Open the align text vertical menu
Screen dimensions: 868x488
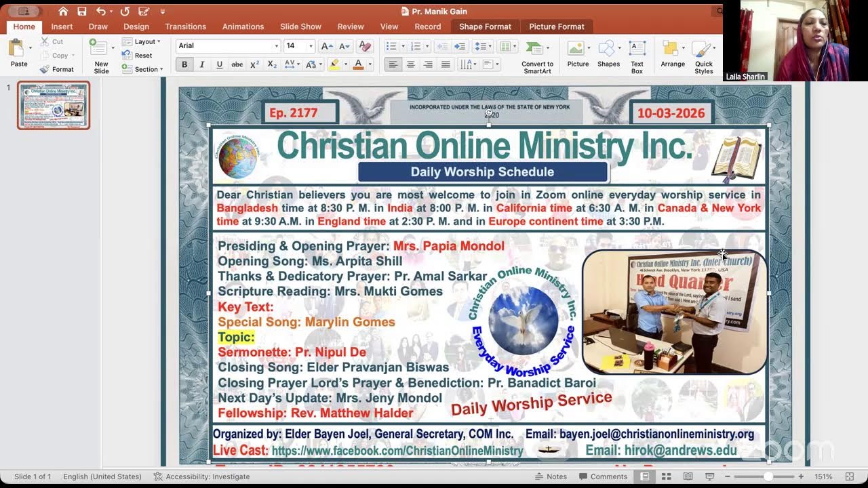[x=492, y=64]
